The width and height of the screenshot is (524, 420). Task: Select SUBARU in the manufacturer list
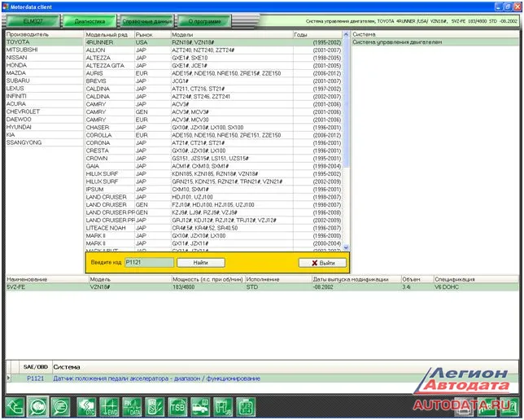(x=44, y=81)
